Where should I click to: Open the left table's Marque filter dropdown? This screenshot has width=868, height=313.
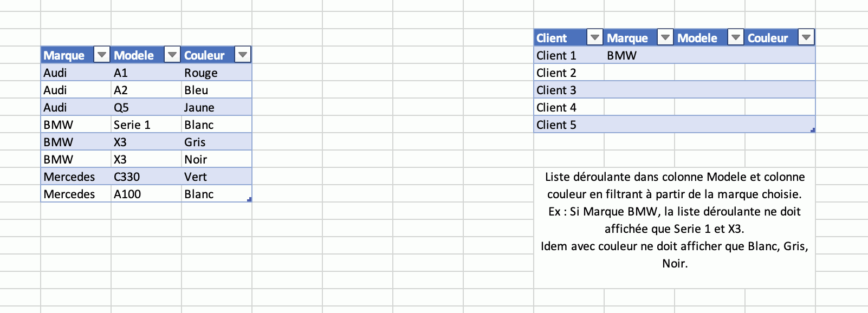(x=101, y=55)
